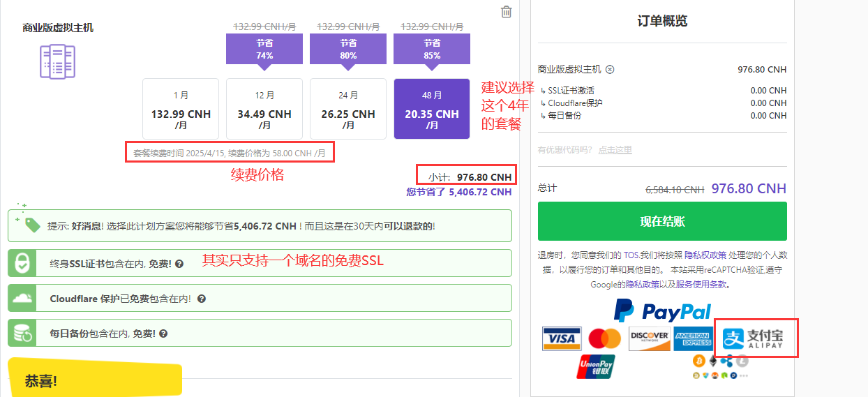Select the 1 month billing plan
The height and width of the screenshot is (397, 868).
pos(181,109)
